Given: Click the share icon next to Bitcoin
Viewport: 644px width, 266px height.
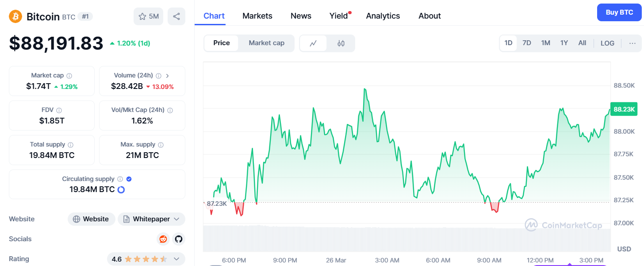Looking at the screenshot, I should 176,16.
